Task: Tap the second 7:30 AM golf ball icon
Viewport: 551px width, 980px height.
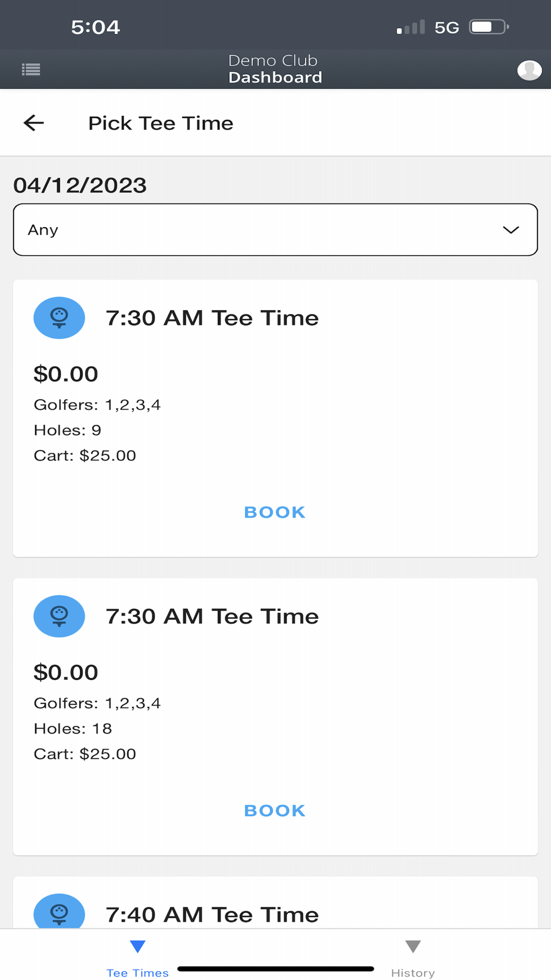Action: coord(59,616)
